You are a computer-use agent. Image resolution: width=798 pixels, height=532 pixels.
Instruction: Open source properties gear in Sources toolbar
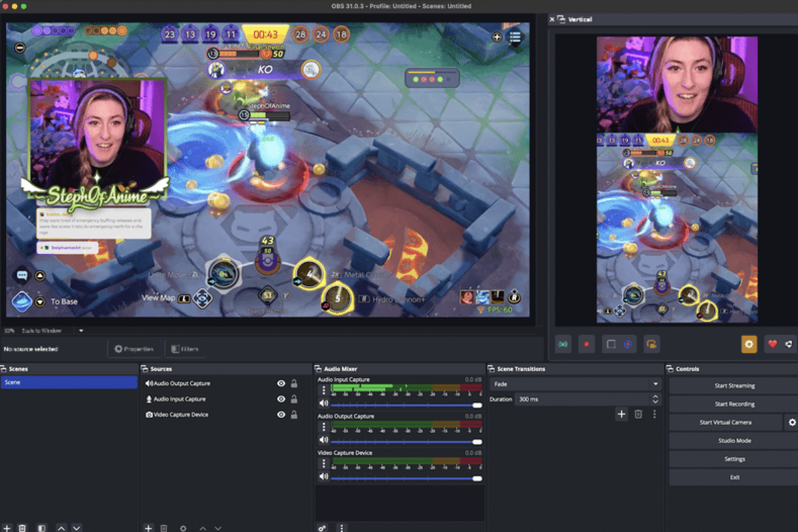point(184,528)
